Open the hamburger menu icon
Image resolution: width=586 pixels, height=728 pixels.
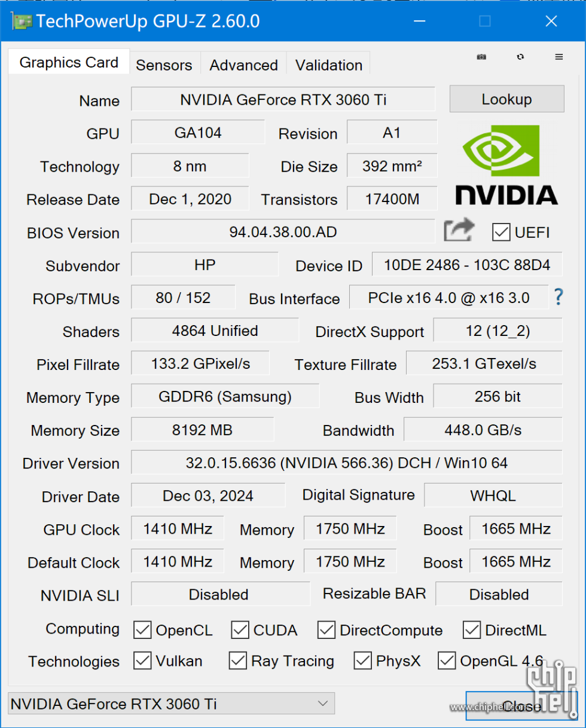click(x=559, y=57)
